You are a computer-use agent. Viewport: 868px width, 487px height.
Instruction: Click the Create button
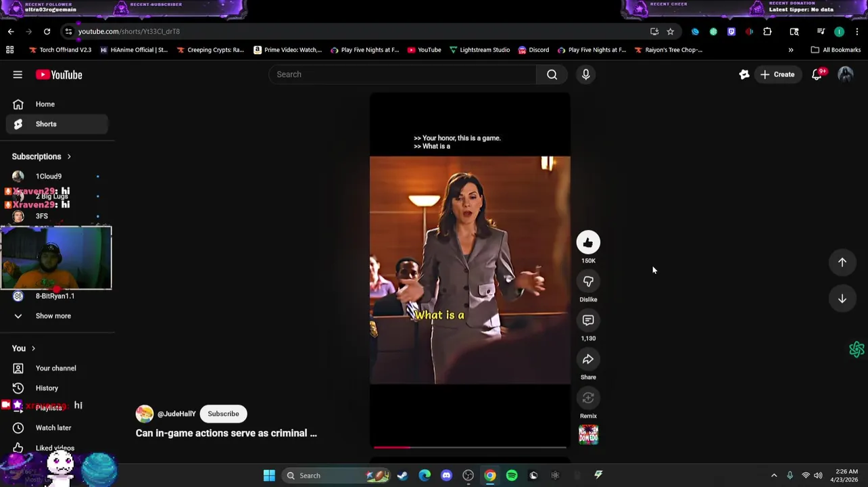pyautogui.click(x=777, y=74)
